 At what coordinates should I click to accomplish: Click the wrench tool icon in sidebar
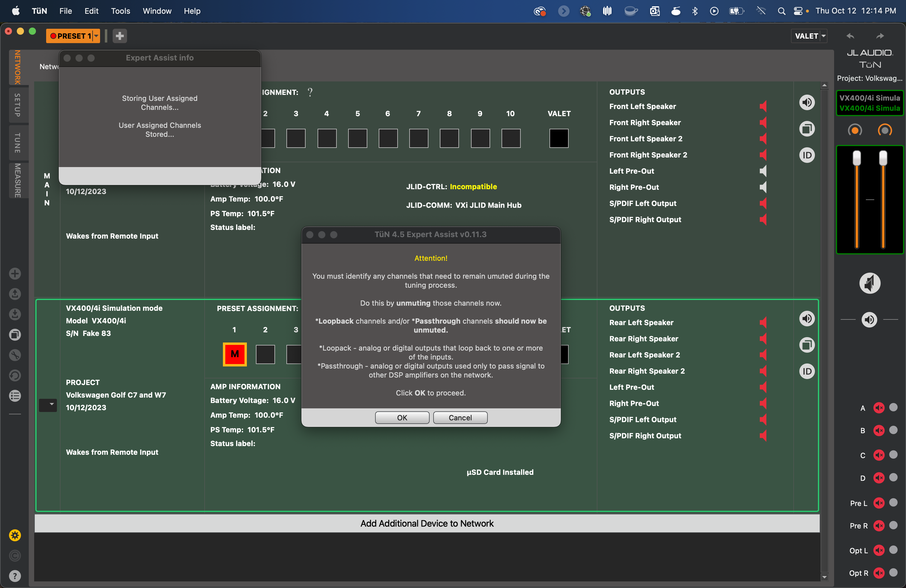tap(15, 355)
